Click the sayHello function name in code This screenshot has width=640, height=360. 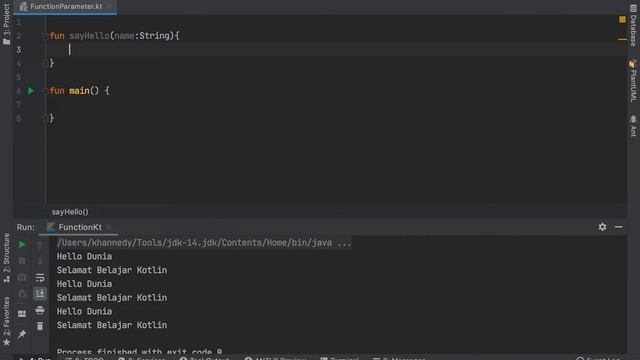pyautogui.click(x=89, y=36)
